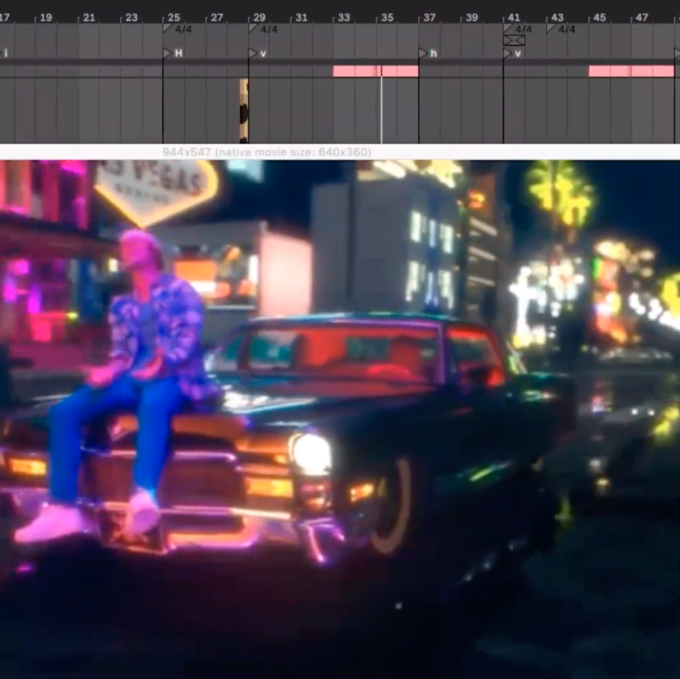Select the lowercase h locator at bar 37
Image resolution: width=680 pixels, height=679 pixels.
(428, 53)
